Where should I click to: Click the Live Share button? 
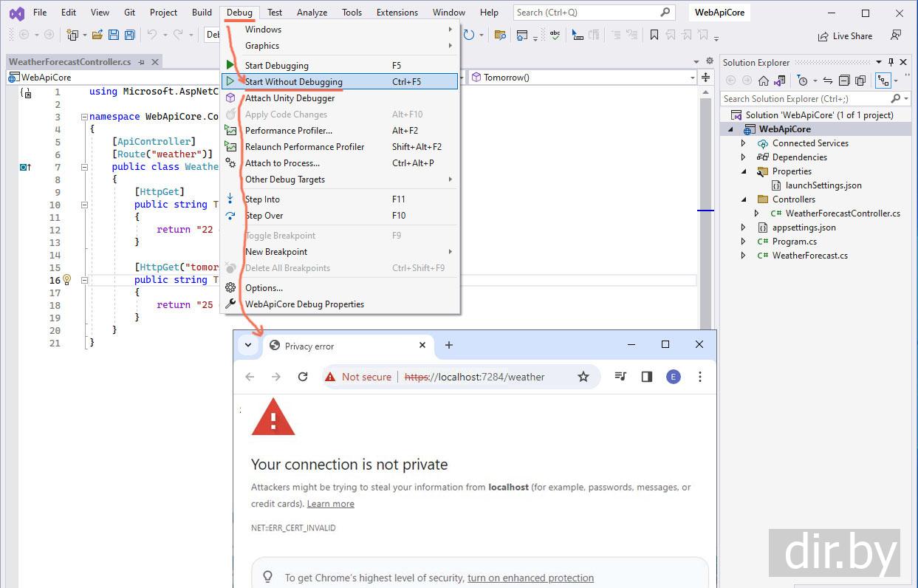845,36
